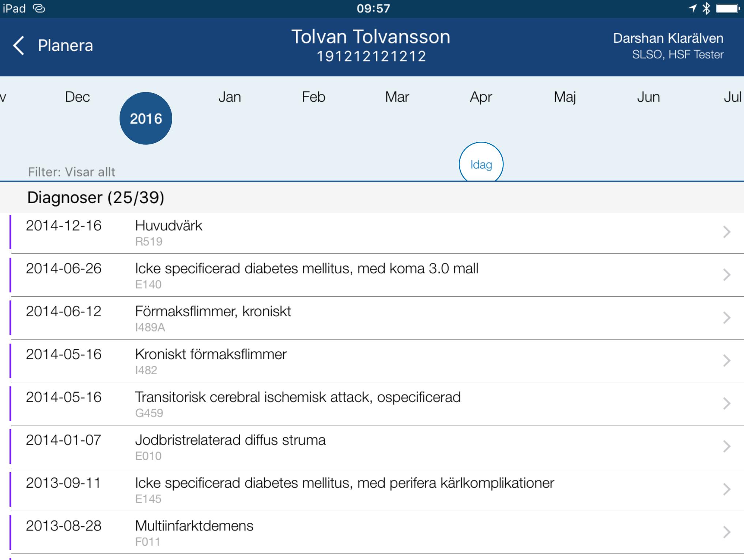
Task: Tap the date 2014-01-07
Action: point(64,440)
